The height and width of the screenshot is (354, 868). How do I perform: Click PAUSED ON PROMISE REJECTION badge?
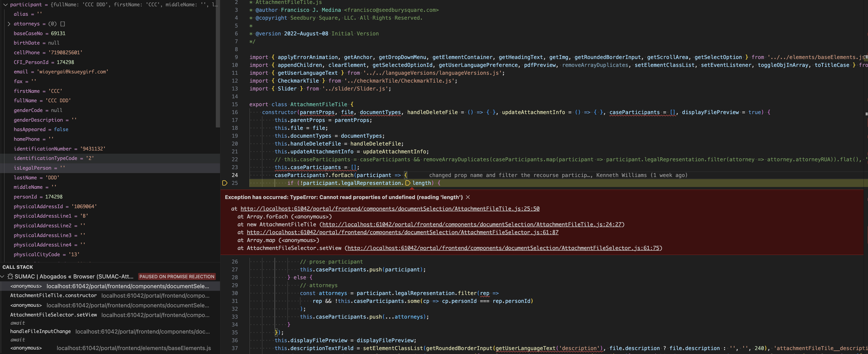tap(176, 277)
